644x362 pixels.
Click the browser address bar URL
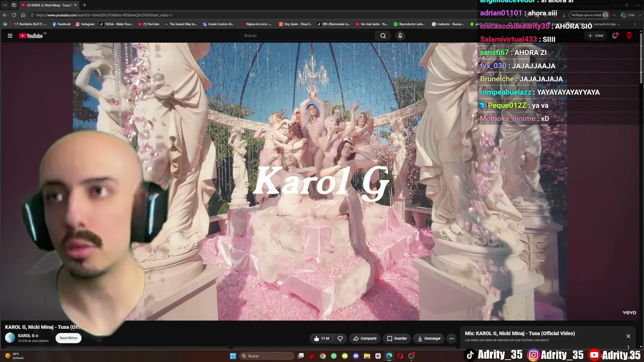coord(104,15)
